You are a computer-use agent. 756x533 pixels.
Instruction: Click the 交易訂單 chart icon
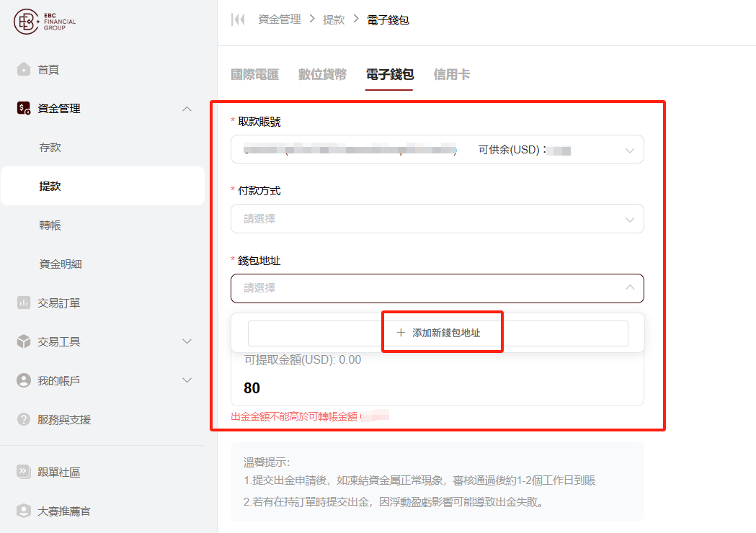tap(24, 303)
